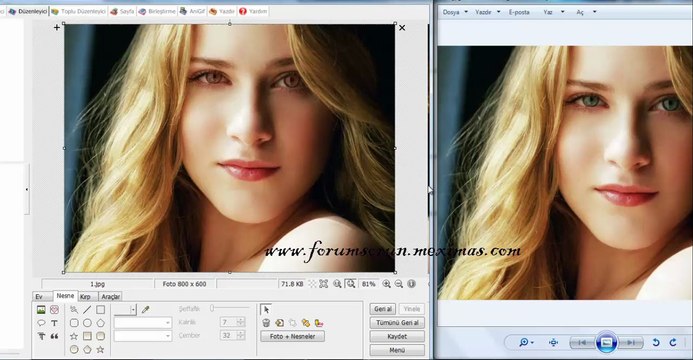This screenshot has width=693, height=360.
Task: Select the icon/clipart heart object tool
Action: (x=54, y=310)
